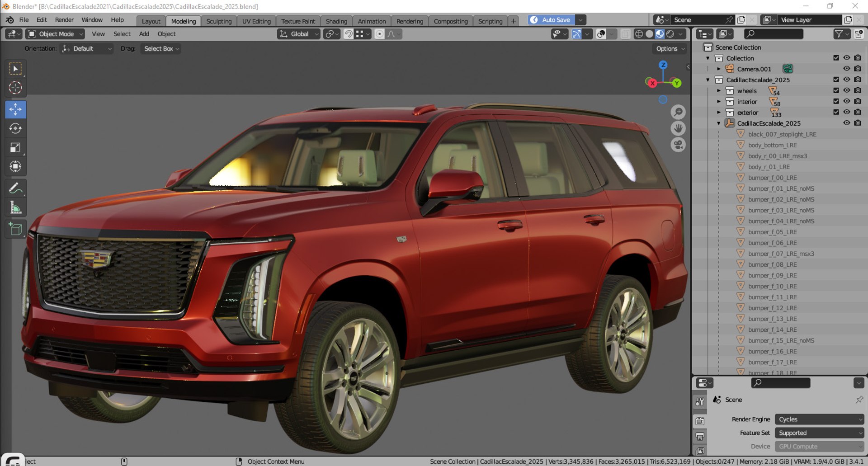Uncheck the wheels collection checkbox
This screenshot has width=868, height=466.
pos(836,90)
